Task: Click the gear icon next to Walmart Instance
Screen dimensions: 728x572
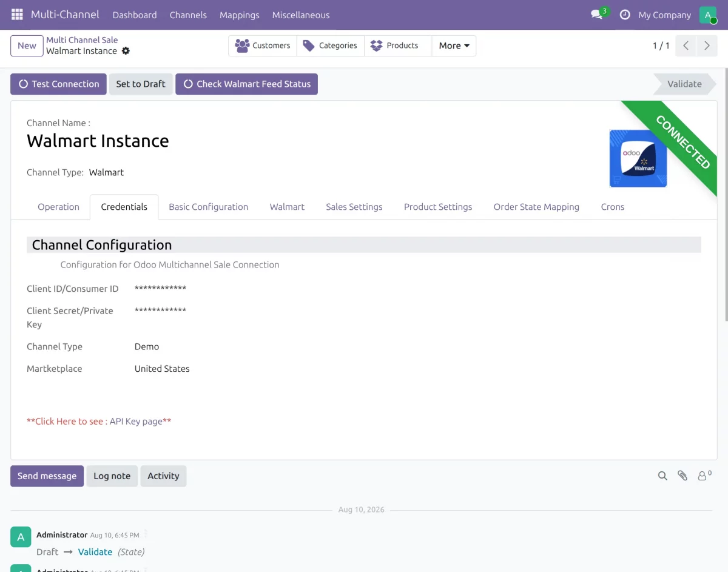Action: [x=126, y=51]
